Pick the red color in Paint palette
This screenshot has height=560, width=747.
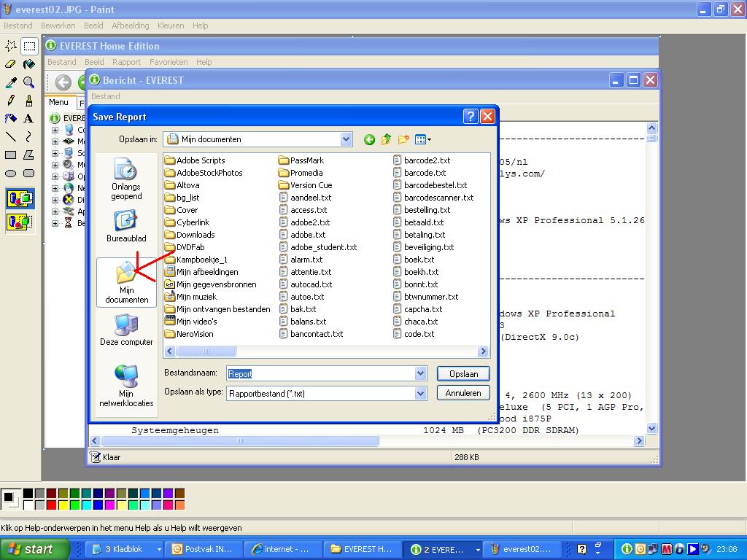pyautogui.click(x=52, y=505)
